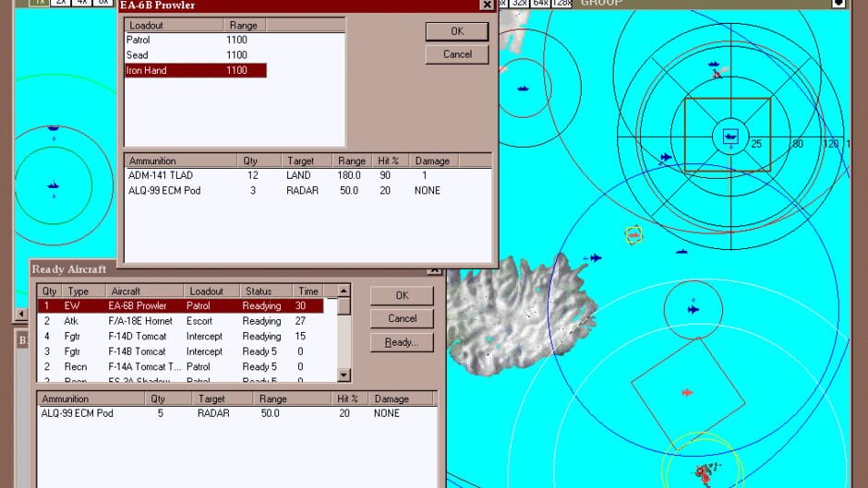Click the selected friendly ship icon in range rings

point(729,137)
